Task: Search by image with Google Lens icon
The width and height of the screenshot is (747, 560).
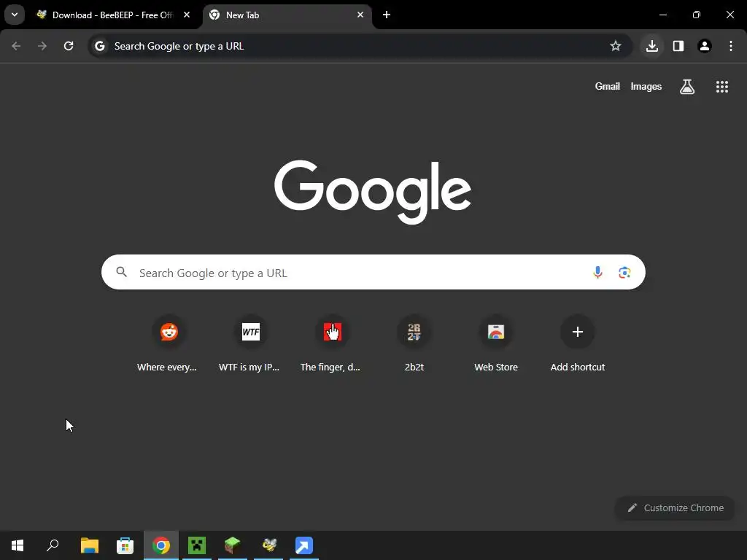Action: 624,272
